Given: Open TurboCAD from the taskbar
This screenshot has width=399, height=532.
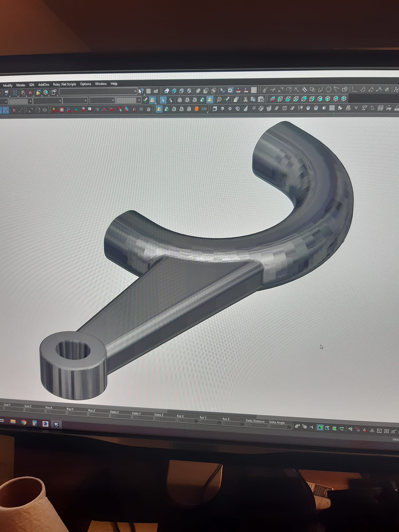Looking at the screenshot, I should [56, 424].
